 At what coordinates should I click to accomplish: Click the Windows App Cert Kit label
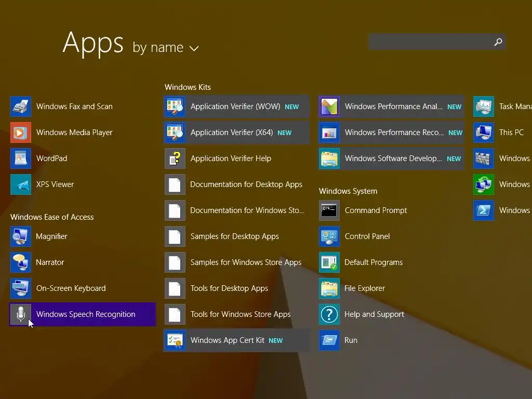point(228,340)
